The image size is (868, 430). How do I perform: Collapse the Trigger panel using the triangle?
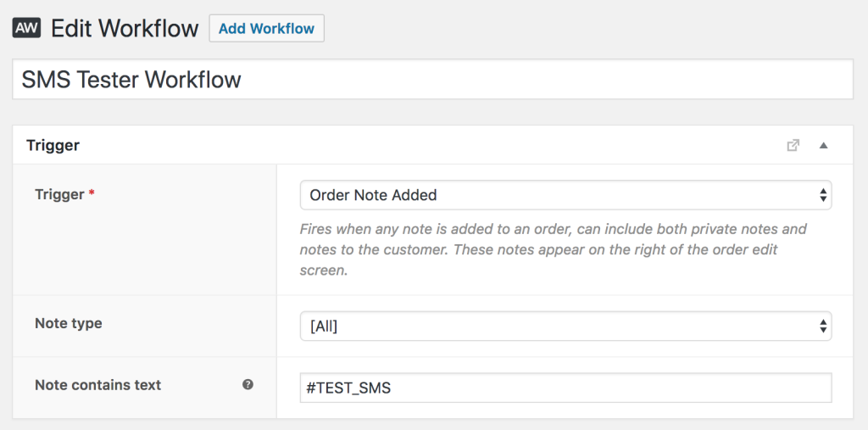click(822, 145)
